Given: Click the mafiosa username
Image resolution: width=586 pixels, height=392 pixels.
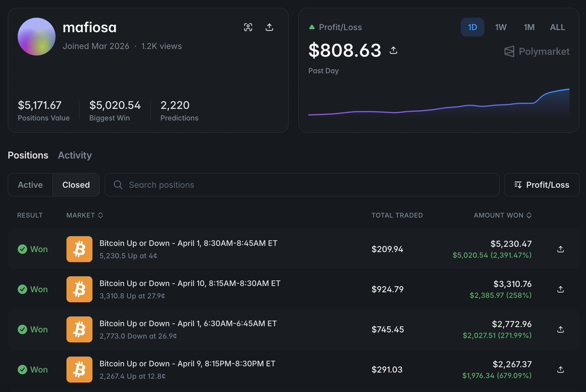Looking at the screenshot, I should [90, 27].
